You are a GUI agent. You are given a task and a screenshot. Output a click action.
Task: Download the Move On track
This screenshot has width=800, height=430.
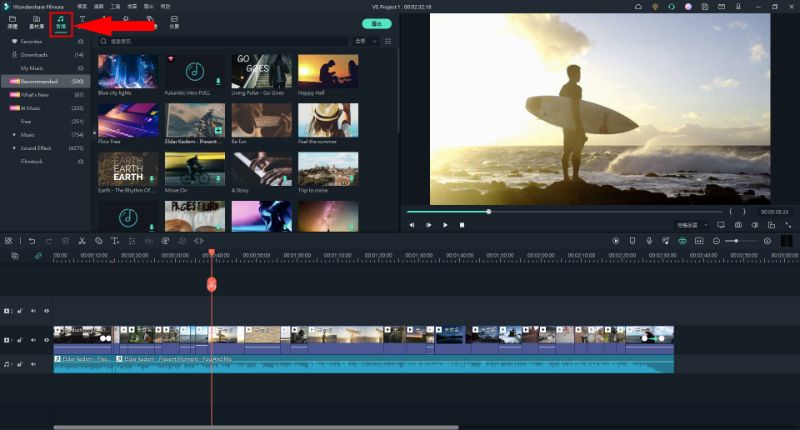pos(218,179)
